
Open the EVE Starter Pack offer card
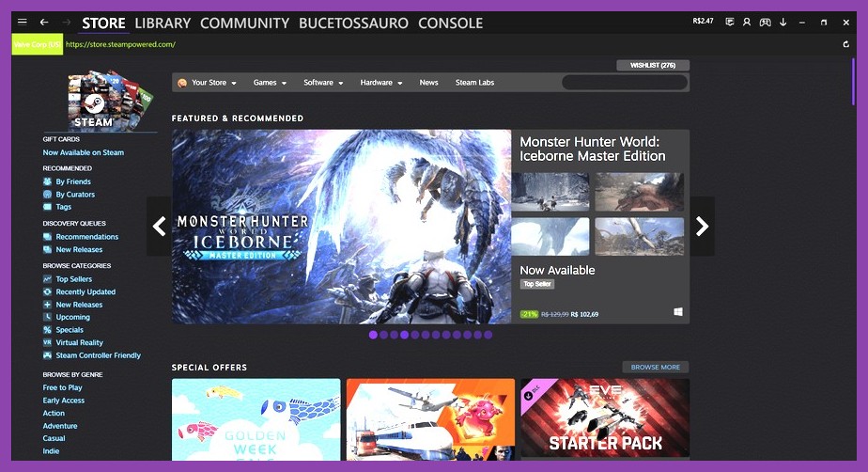(605, 418)
